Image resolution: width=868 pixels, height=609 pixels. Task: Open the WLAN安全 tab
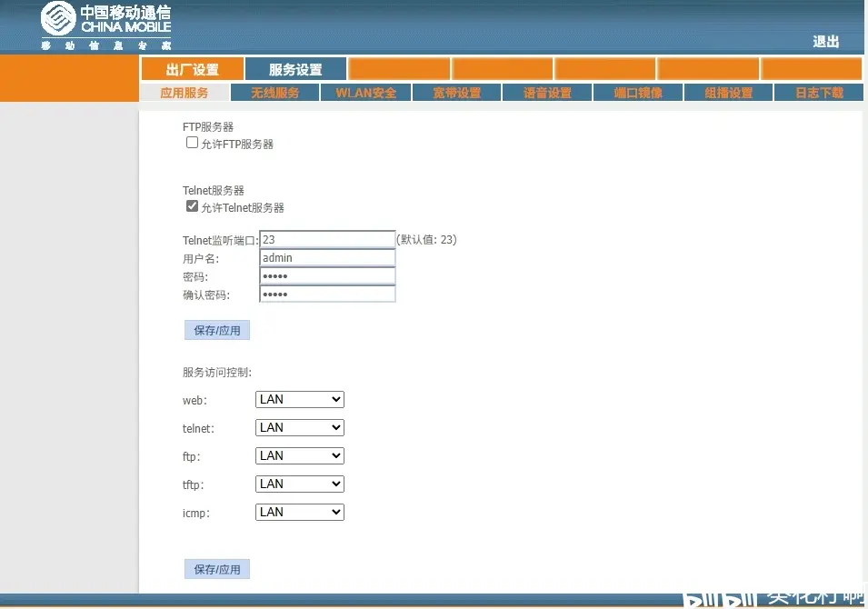pos(365,91)
